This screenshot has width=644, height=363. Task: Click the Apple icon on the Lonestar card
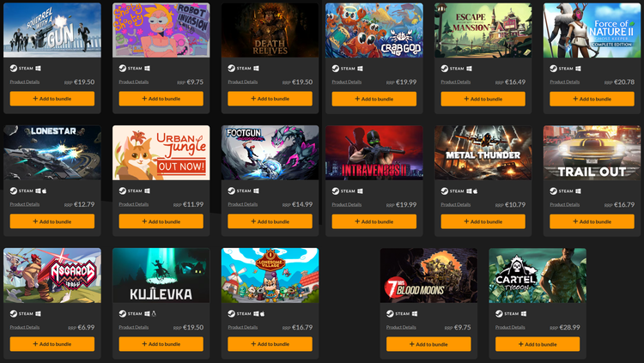[x=45, y=191]
